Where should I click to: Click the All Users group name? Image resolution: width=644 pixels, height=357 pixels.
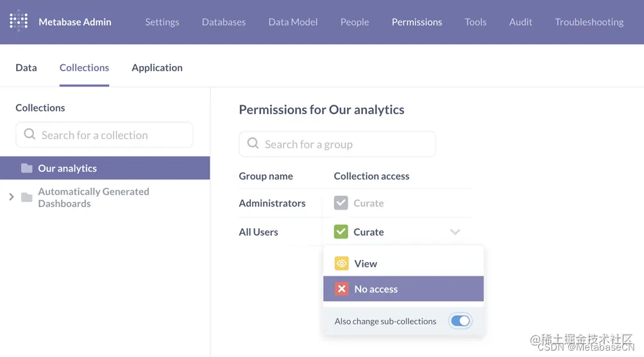tap(258, 232)
